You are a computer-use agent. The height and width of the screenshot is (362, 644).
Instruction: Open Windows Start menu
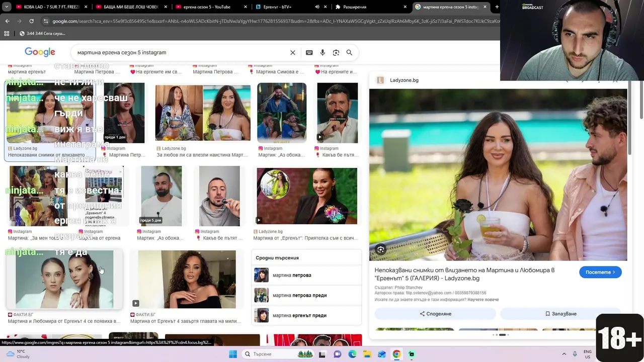pyautogui.click(x=232, y=354)
